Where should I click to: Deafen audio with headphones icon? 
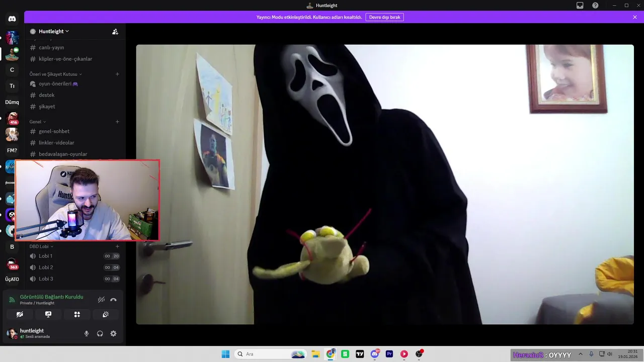[x=100, y=333]
